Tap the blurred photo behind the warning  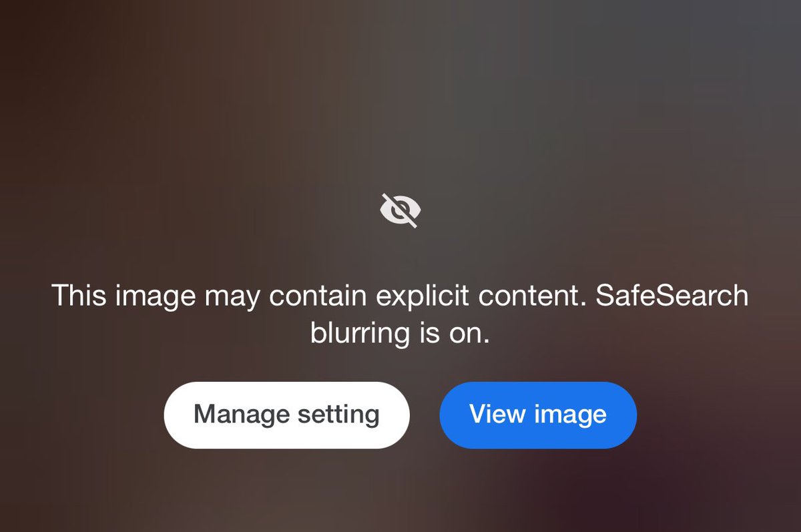(x=400, y=100)
